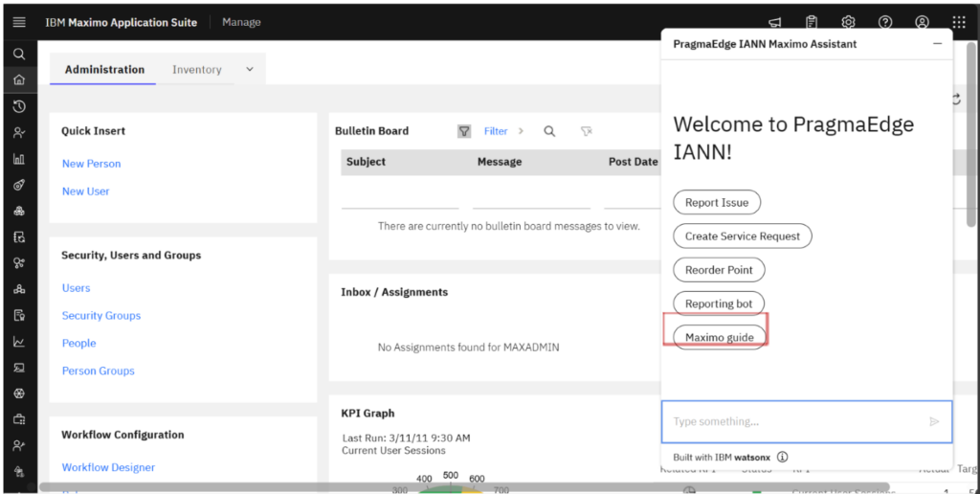
Task: Open the clipboard icon in header
Action: click(812, 22)
